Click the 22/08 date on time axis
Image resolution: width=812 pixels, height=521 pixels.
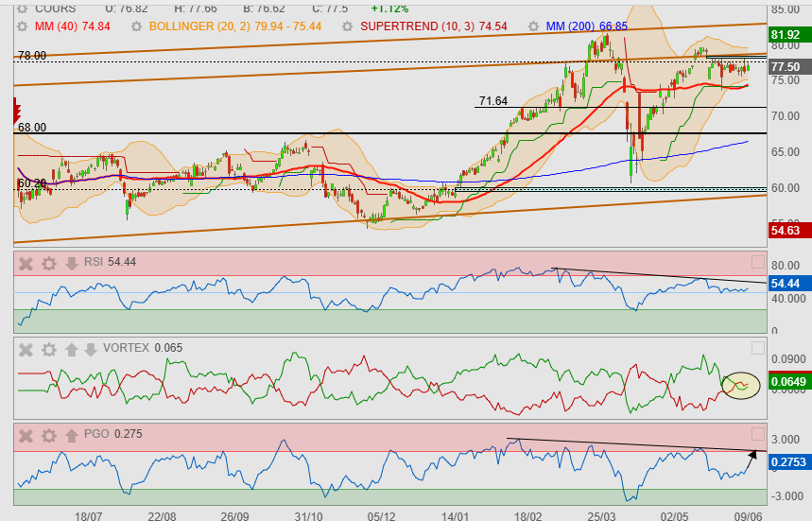coord(162,516)
